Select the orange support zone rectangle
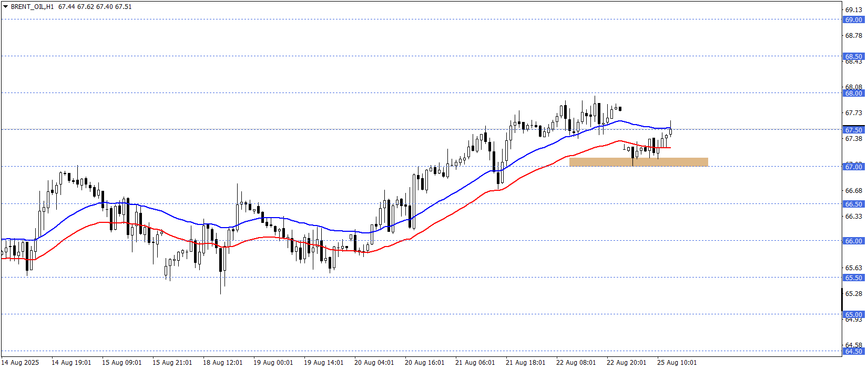 click(638, 162)
